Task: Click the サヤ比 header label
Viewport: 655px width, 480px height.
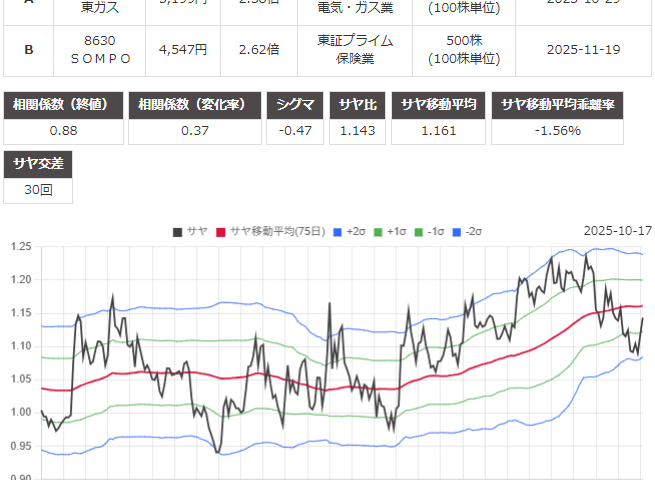Action: (356, 105)
